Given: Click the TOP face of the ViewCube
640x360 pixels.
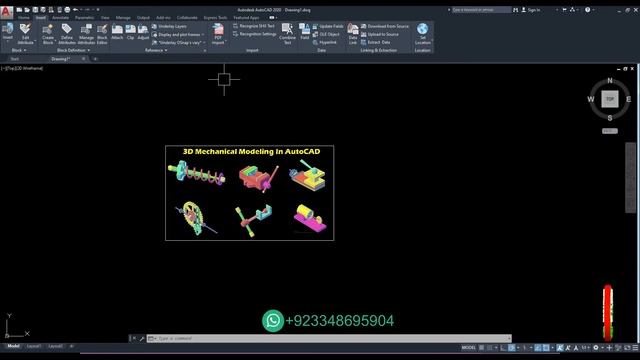Looking at the screenshot, I should pos(610,99).
